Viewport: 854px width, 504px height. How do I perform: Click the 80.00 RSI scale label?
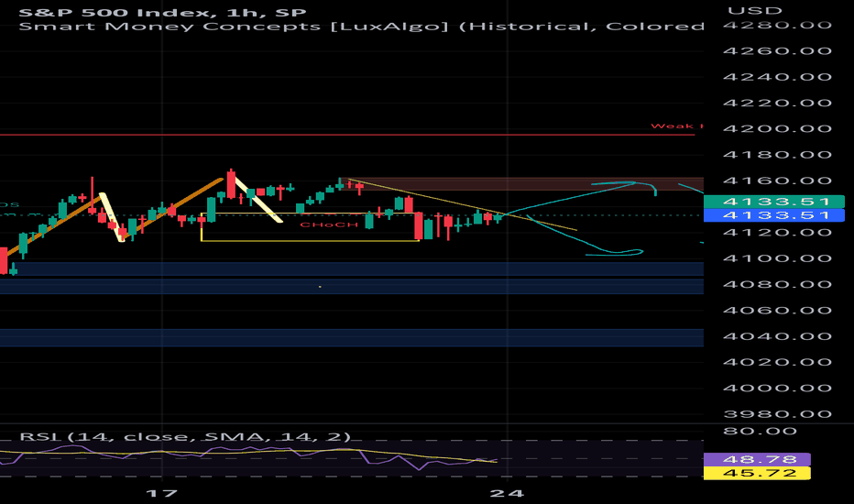coord(761,432)
